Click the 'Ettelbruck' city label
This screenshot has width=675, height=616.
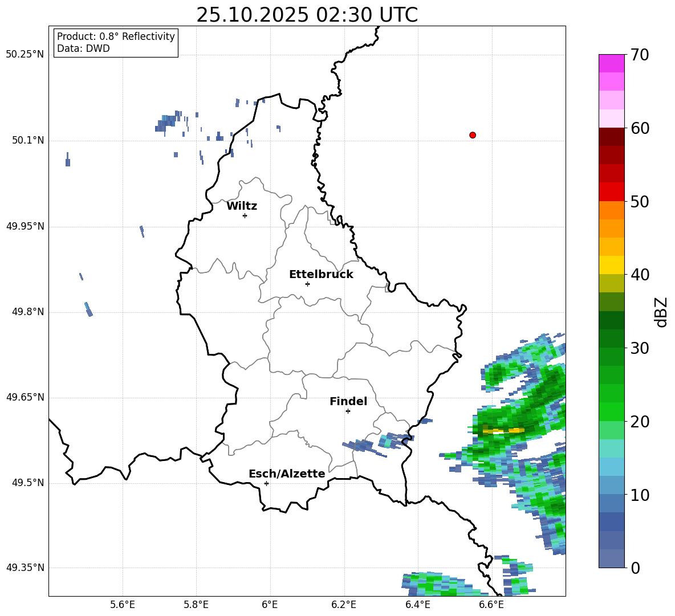pyautogui.click(x=321, y=275)
